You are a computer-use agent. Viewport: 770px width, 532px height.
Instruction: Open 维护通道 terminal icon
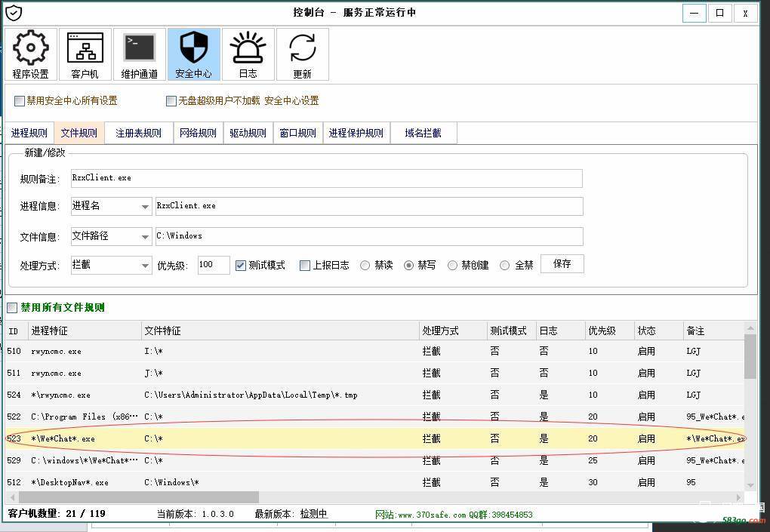click(x=139, y=50)
